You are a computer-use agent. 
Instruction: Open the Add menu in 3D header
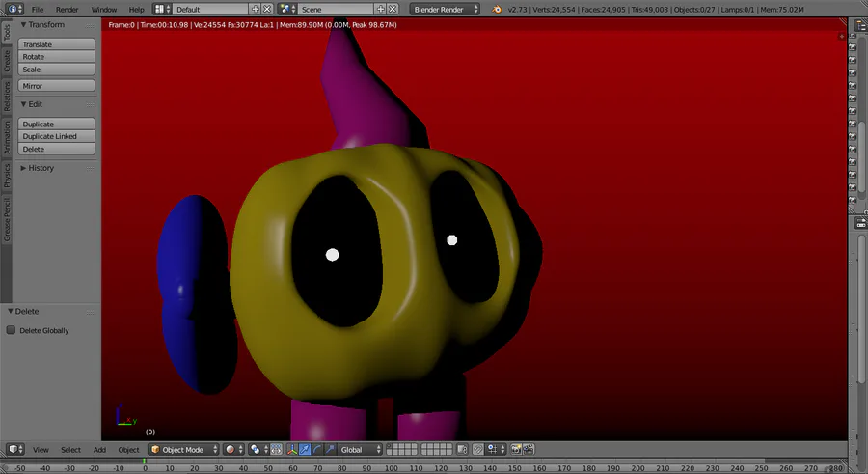point(99,450)
